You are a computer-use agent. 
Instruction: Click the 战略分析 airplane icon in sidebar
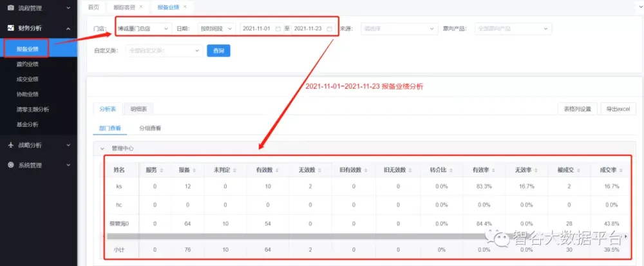[x=10, y=146]
